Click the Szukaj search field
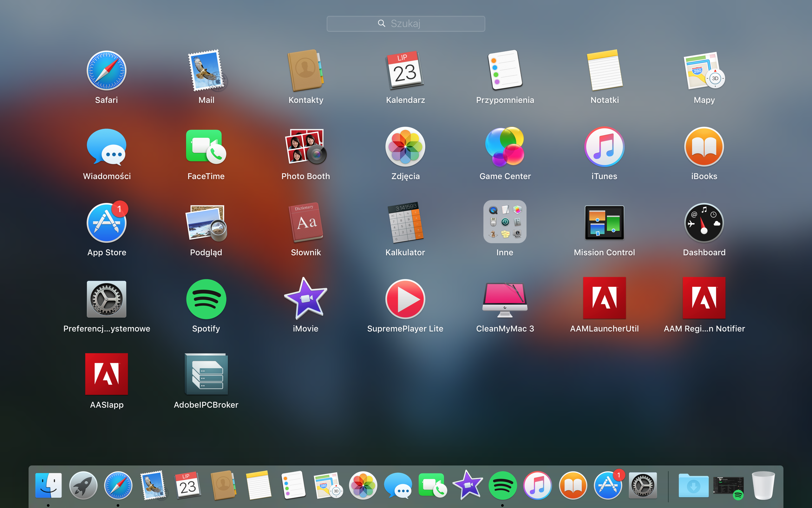 406,23
